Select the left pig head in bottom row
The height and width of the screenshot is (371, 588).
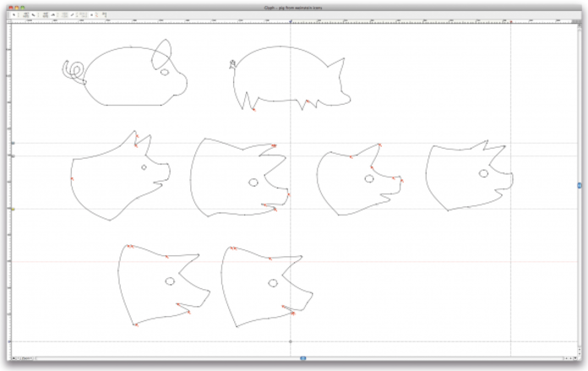coord(164,285)
